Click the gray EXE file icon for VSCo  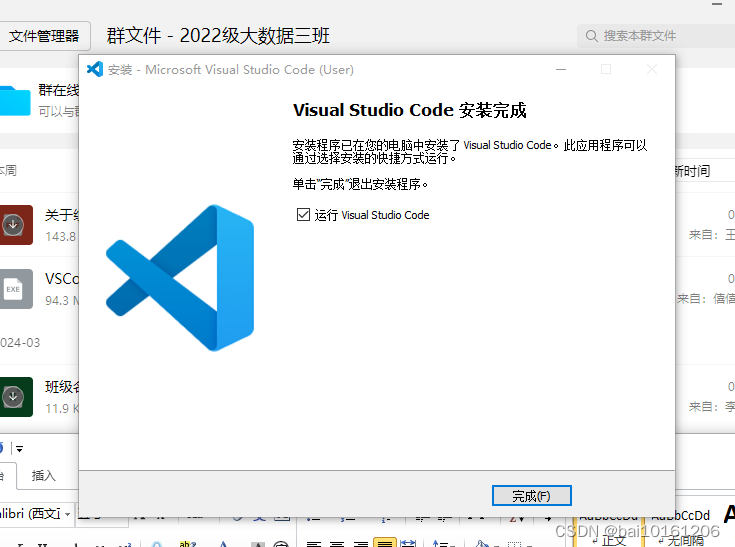click(15, 289)
